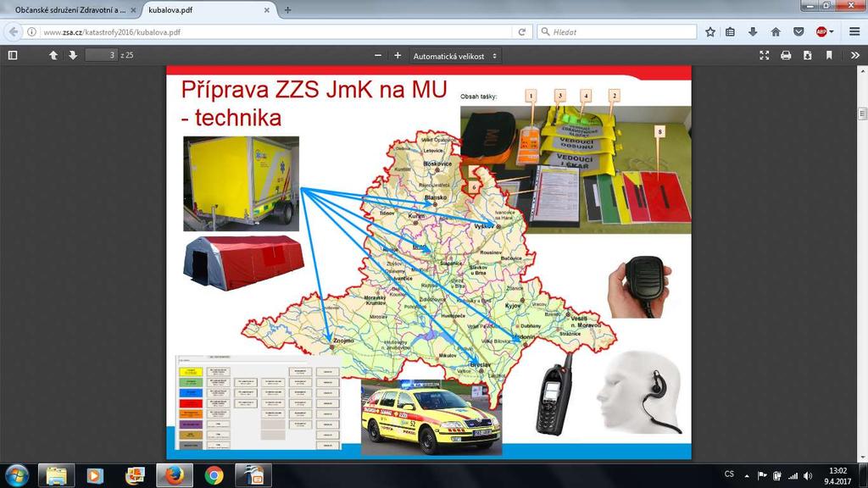
Task: Click the page number field showing 3
Action: [x=102, y=55]
